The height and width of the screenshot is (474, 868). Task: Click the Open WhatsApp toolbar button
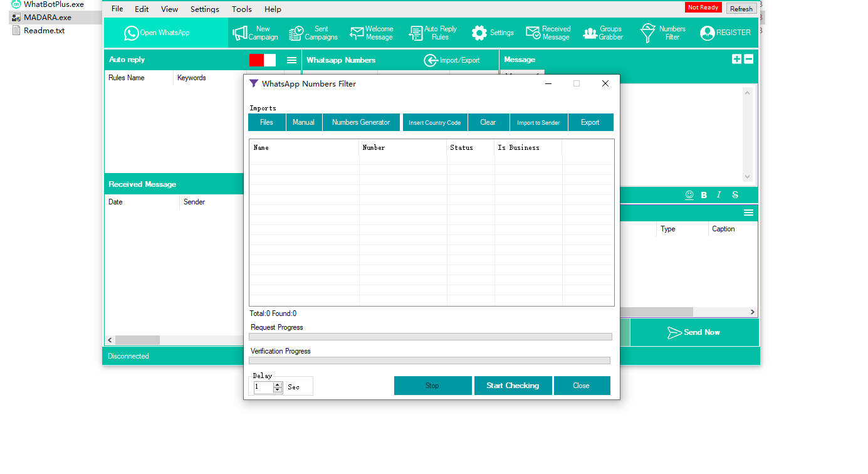click(x=165, y=33)
